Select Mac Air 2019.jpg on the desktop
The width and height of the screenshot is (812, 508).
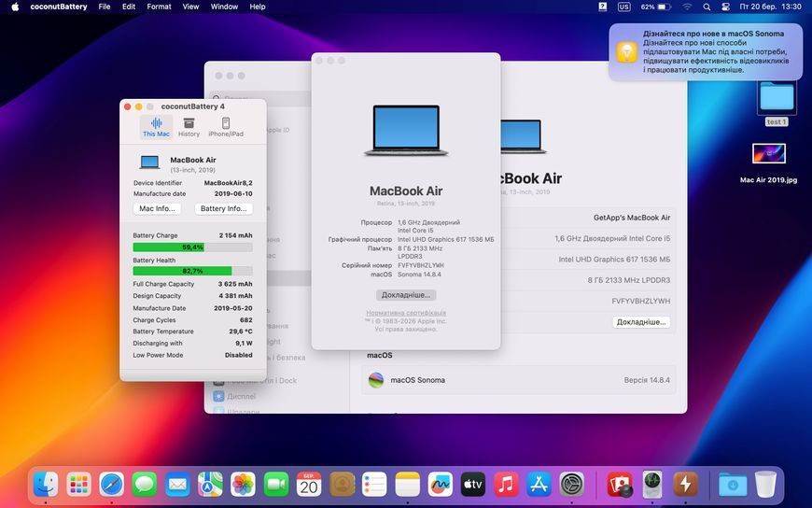[768, 163]
